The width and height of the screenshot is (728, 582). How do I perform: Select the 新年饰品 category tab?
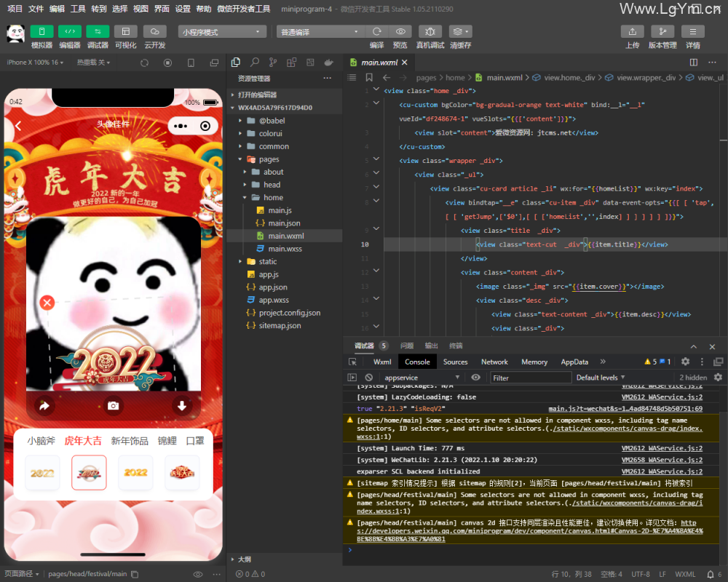(x=130, y=441)
